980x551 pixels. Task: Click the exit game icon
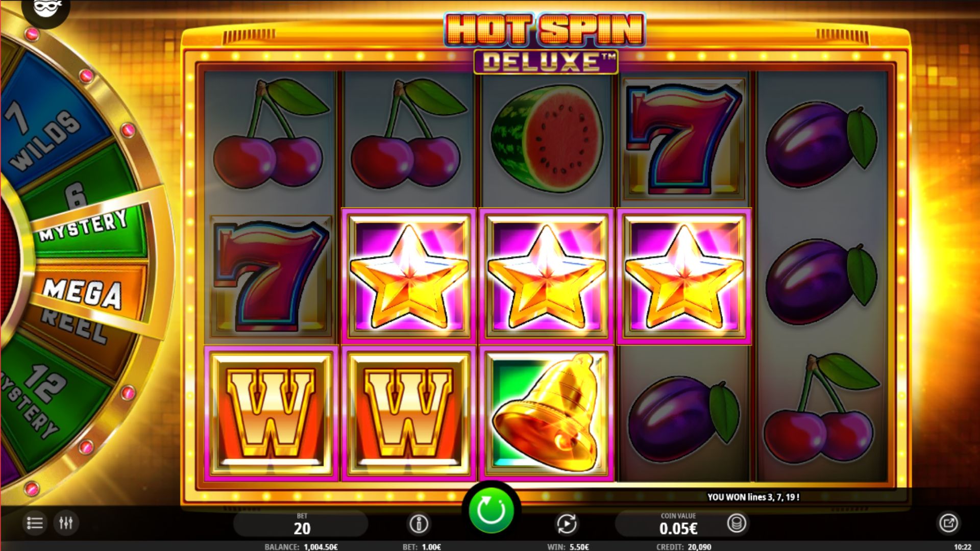948,523
